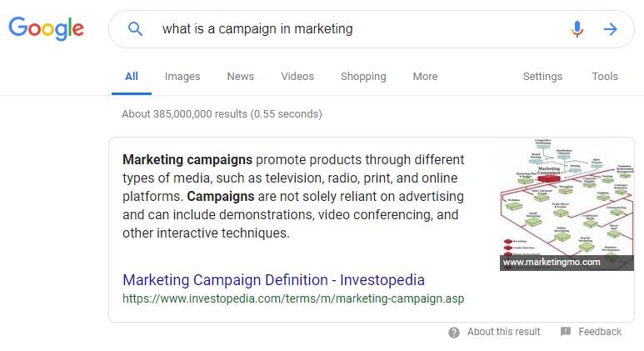
Task: Send Feedback on the featured snippet
Action: (600, 332)
